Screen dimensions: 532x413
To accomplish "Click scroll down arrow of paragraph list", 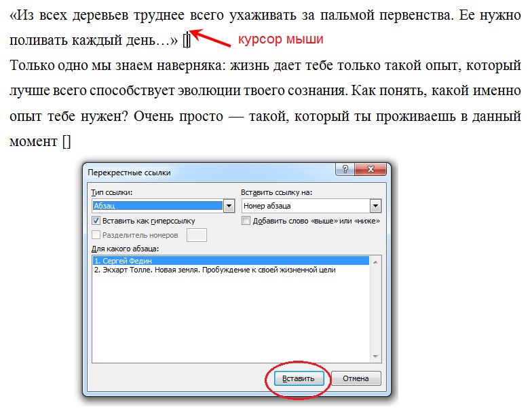I will coord(375,356).
